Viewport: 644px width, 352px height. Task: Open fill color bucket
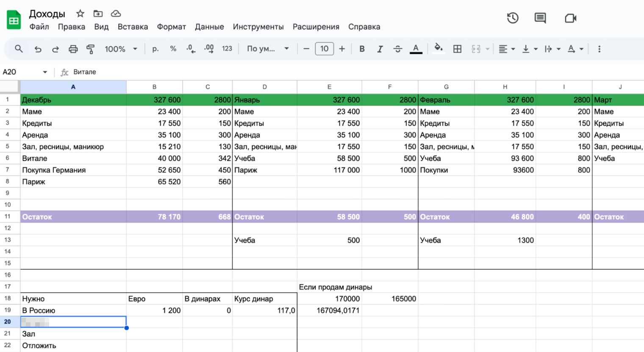tap(439, 49)
